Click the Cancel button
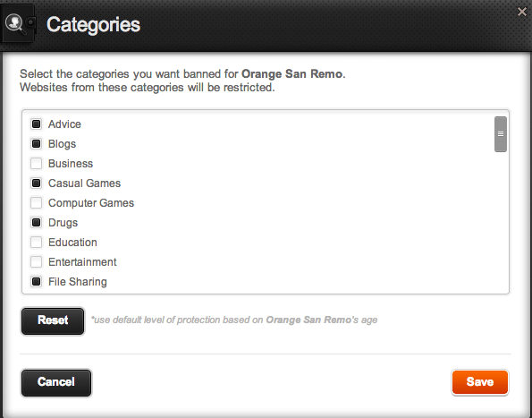Screen dimensions: 532x418 tap(56, 383)
